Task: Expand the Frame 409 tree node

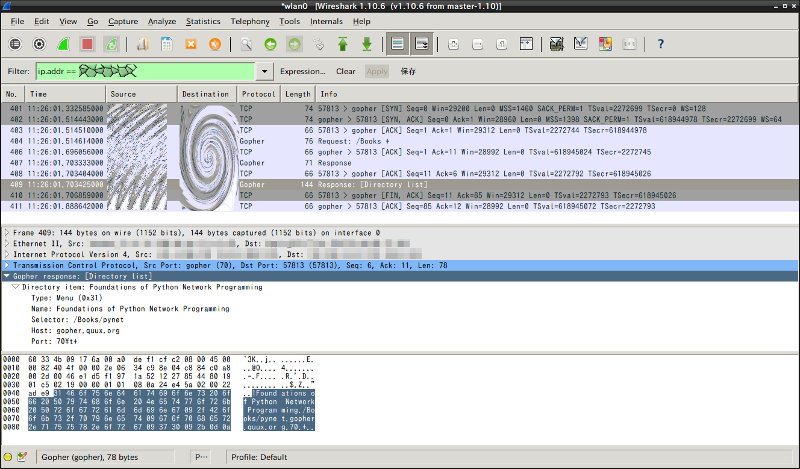Action: click(7, 233)
